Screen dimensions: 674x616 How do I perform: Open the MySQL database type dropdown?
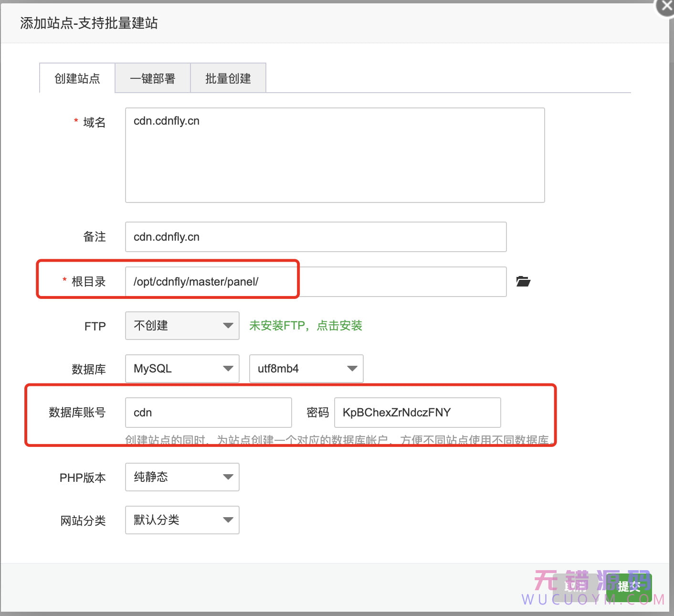(182, 369)
